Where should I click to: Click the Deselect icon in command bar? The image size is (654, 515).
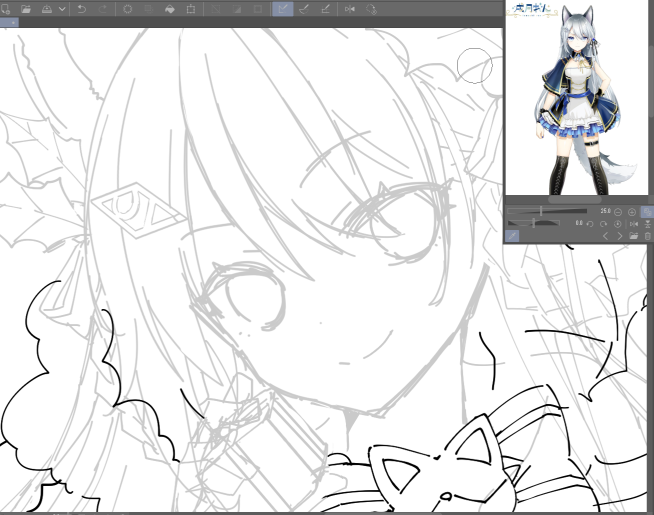(x=216, y=9)
